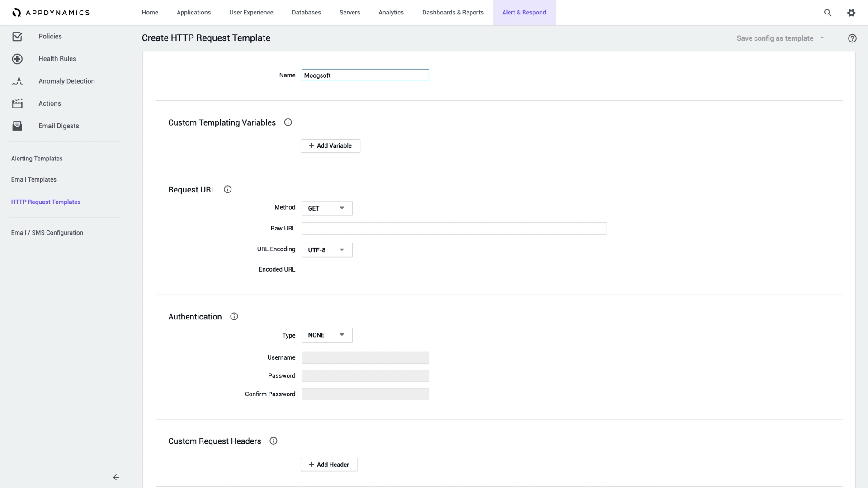This screenshot has height=488, width=868.
Task: Open Email / SMS Configuration link
Action: [47, 233]
